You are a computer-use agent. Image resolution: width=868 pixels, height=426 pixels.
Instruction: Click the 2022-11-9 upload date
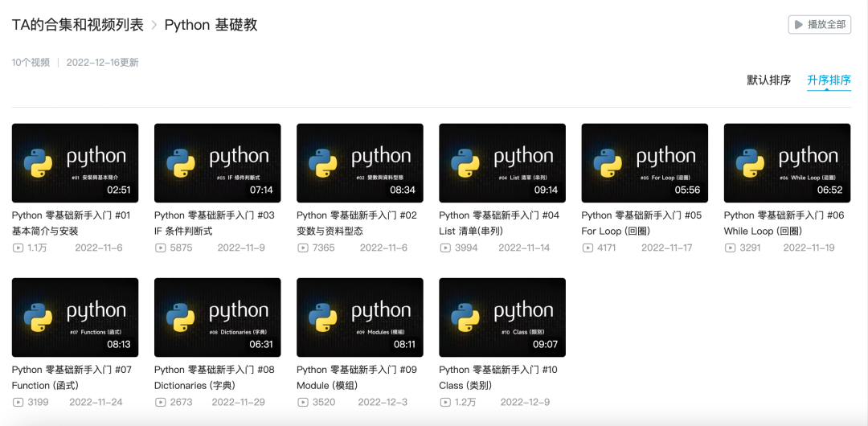click(241, 248)
